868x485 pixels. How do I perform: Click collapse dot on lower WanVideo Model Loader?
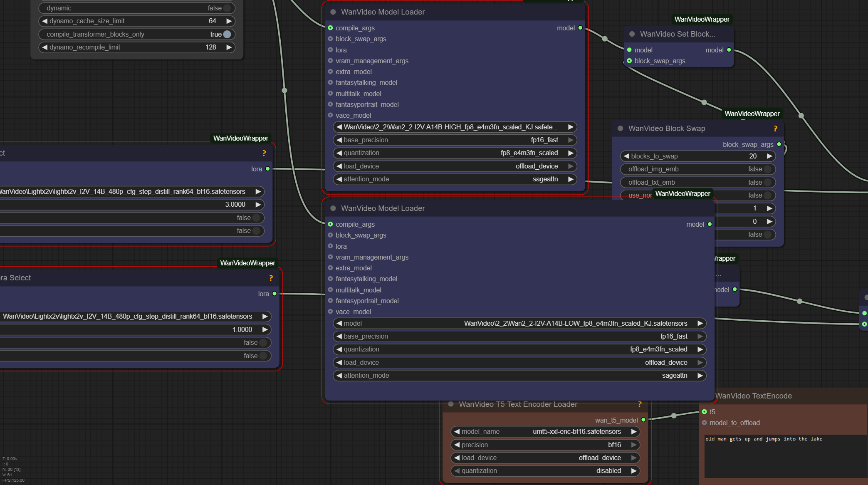coord(333,208)
